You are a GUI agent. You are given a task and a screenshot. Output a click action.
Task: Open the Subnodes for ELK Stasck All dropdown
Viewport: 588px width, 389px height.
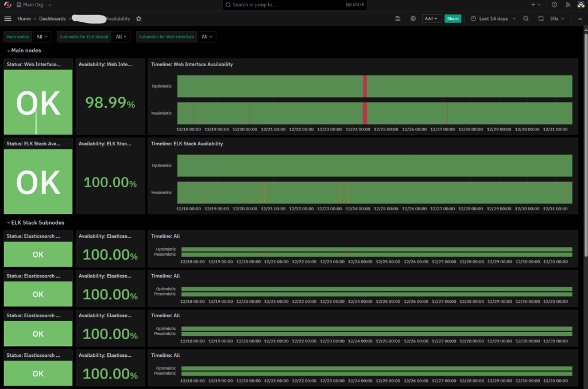121,37
